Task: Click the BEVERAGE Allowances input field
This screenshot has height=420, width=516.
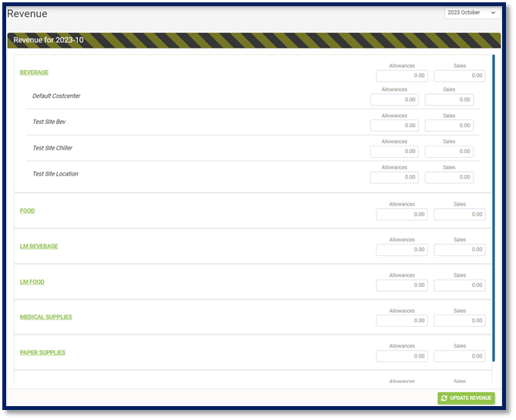Action: [402, 76]
